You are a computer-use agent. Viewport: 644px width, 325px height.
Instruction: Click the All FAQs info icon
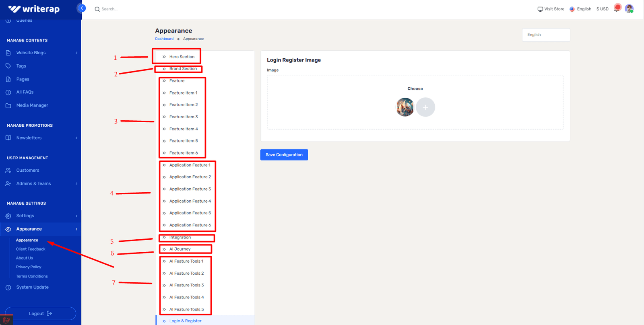click(8, 92)
